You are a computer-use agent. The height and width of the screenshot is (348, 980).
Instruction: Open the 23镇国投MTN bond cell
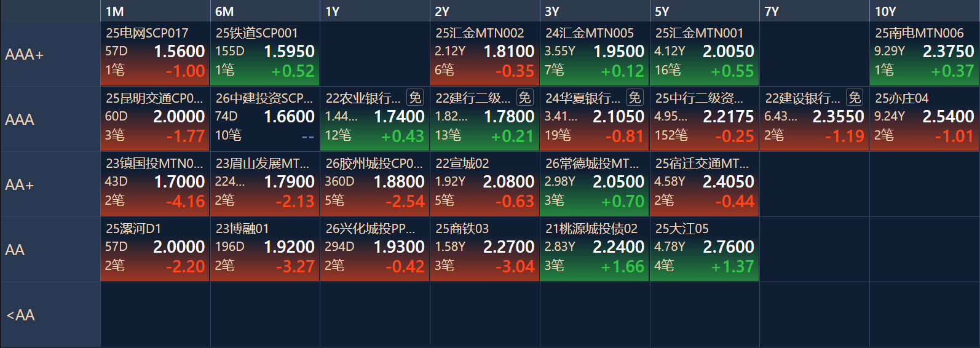155,184
